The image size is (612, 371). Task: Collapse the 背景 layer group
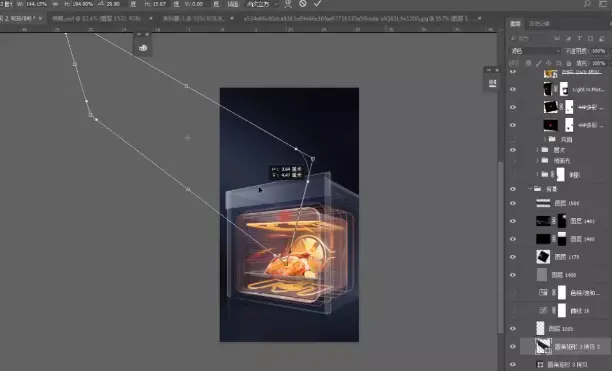[530, 188]
